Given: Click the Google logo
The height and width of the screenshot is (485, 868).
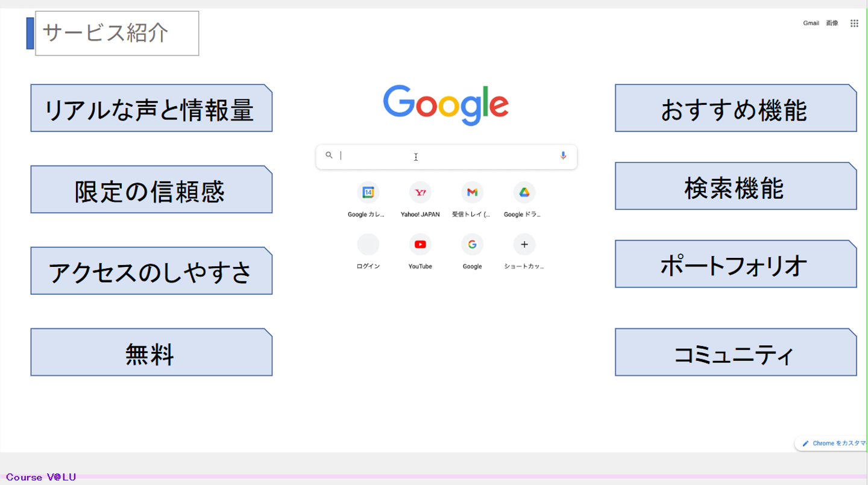Looking at the screenshot, I should tap(446, 105).
